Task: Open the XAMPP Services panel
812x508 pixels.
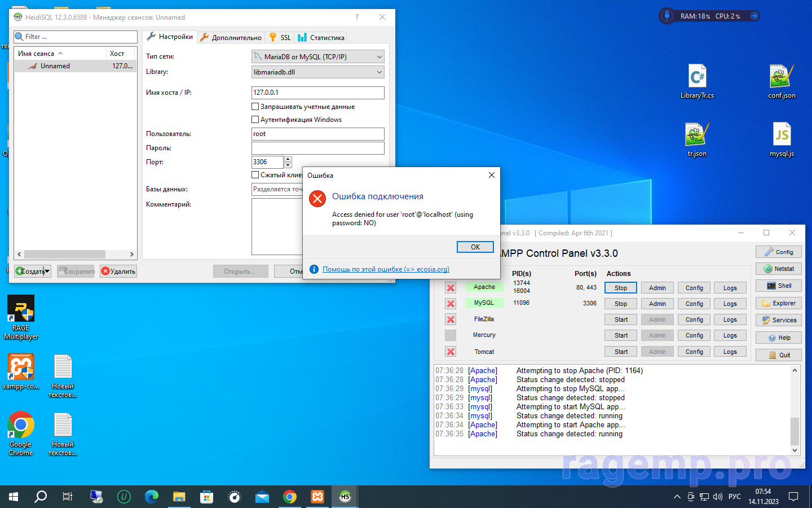Action: pyautogui.click(x=778, y=320)
